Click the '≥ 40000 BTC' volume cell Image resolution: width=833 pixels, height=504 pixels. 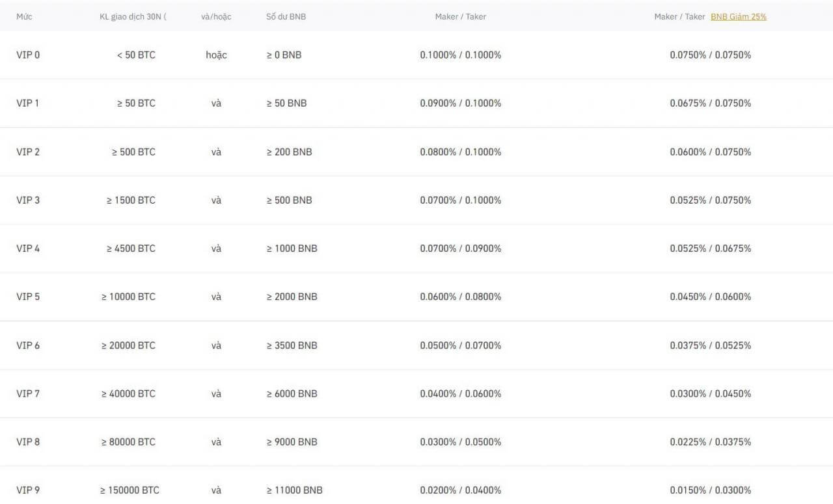pyautogui.click(x=128, y=393)
